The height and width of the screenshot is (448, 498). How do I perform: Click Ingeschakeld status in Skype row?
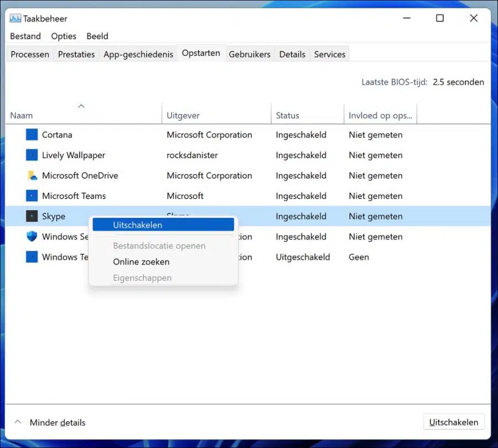301,217
